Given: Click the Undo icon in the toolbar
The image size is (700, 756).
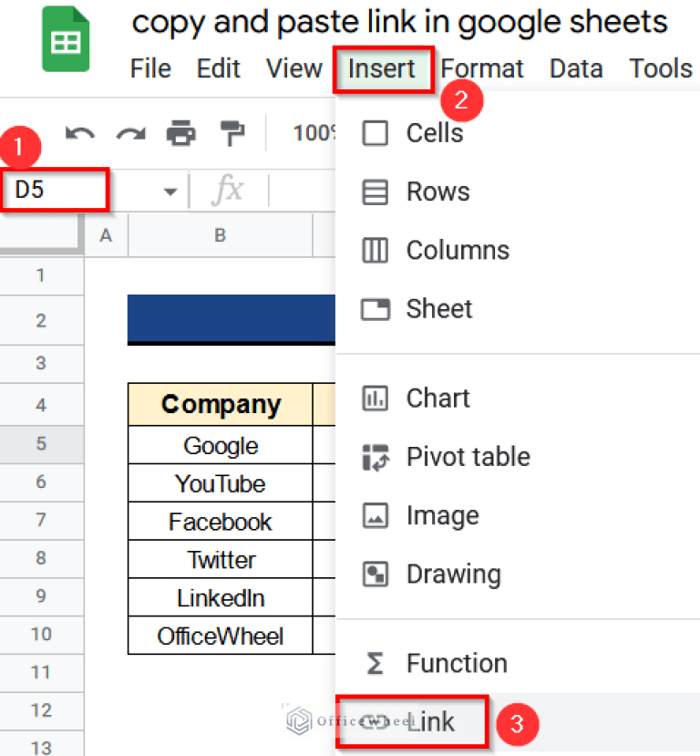Looking at the screenshot, I should 79,133.
